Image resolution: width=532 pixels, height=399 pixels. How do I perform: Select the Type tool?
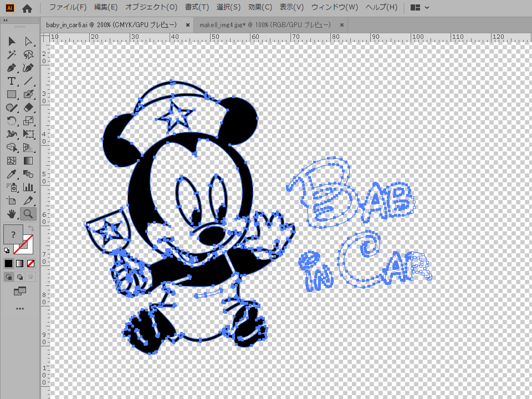click(12, 81)
